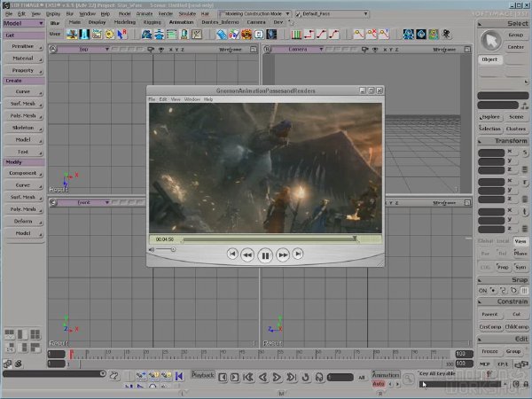Expand the Primitive menu button
The width and height of the screenshot is (532, 399).
pos(23,46)
